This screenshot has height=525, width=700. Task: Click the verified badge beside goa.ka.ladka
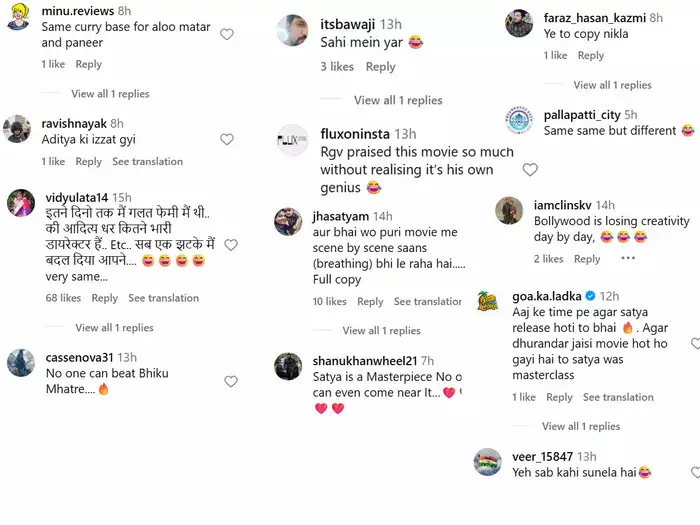[x=590, y=297]
